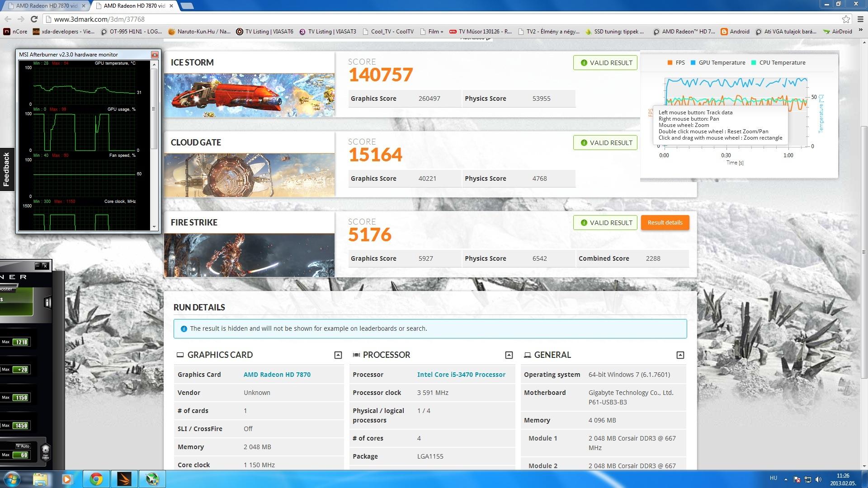Click the fan speed 60 value field
Screen dimensions: 868x488
click(x=21, y=455)
